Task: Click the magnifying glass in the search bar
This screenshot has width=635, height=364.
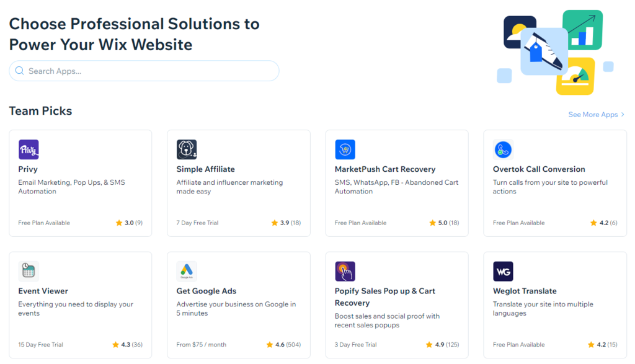Action: (19, 71)
